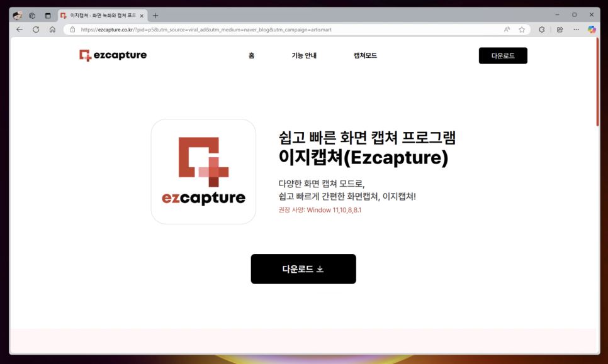Screen dimensions: 608x364
Task: Open the 기능 안내 navigation item
Action: pyautogui.click(x=304, y=55)
